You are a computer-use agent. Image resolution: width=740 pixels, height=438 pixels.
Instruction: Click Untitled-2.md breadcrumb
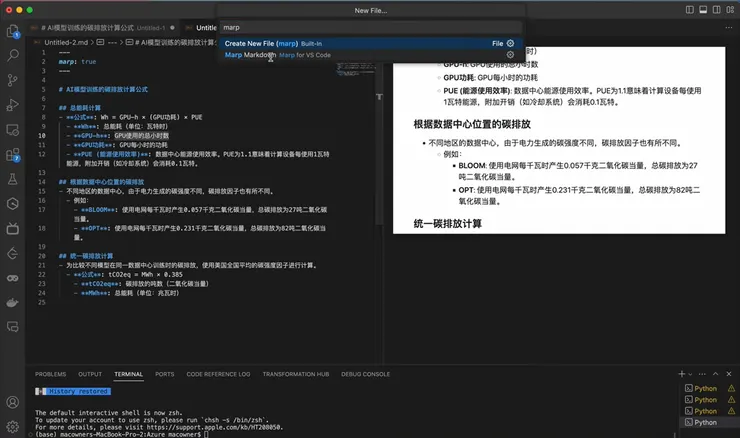[x=66, y=42]
